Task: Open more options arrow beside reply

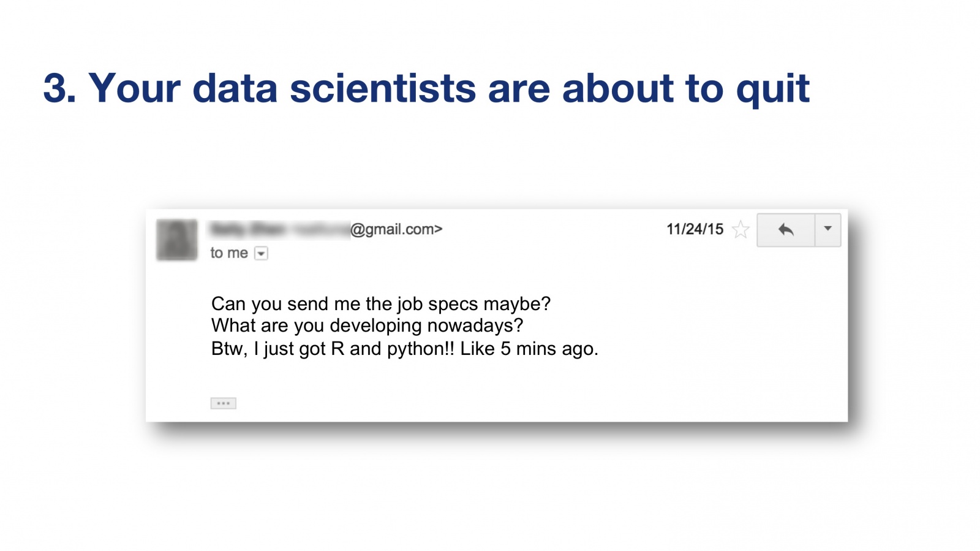Action: pyautogui.click(x=827, y=229)
